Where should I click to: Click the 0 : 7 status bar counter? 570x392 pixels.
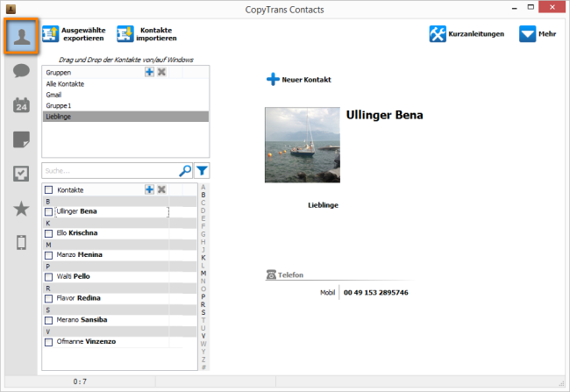pos(80,381)
